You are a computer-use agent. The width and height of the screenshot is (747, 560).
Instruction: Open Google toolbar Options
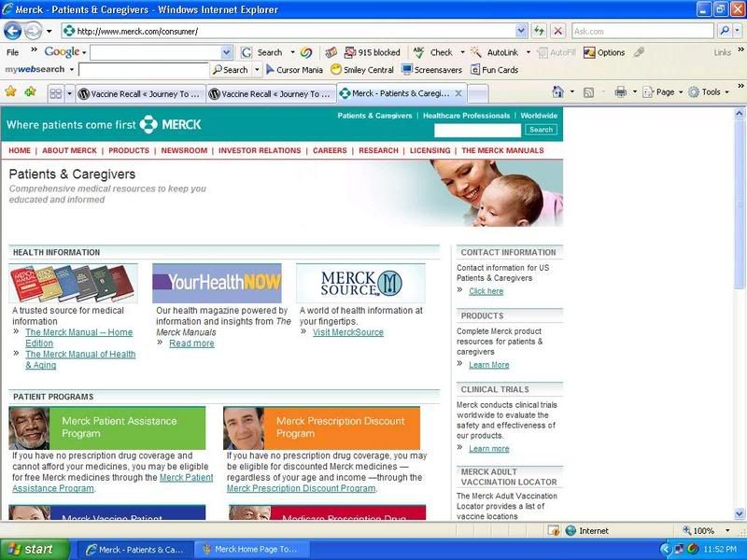[x=604, y=52]
